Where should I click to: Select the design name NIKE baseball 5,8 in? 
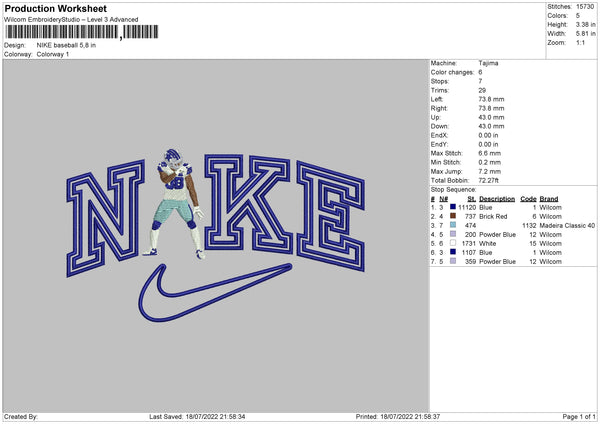(66, 45)
